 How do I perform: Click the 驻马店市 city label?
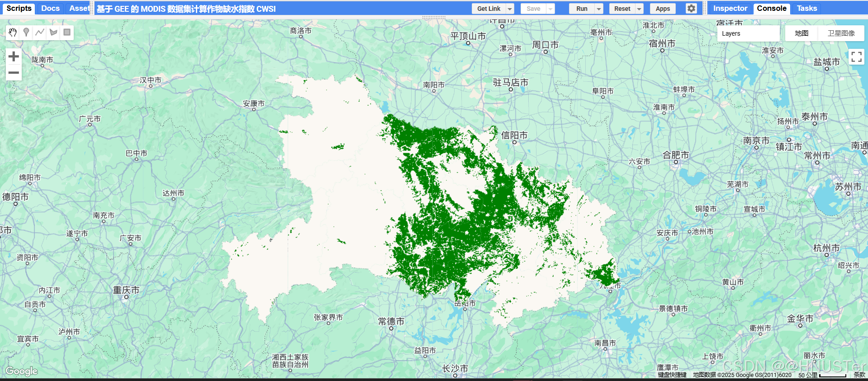pyautogui.click(x=511, y=82)
